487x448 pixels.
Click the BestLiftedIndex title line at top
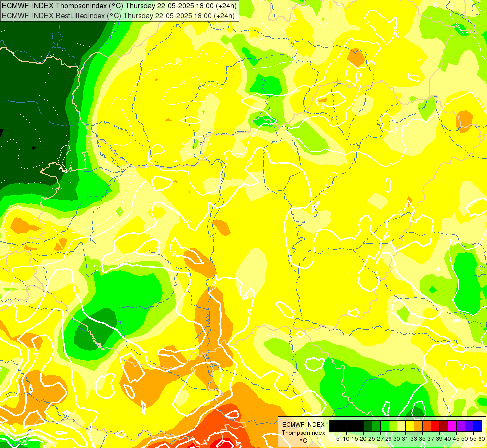[x=118, y=16]
